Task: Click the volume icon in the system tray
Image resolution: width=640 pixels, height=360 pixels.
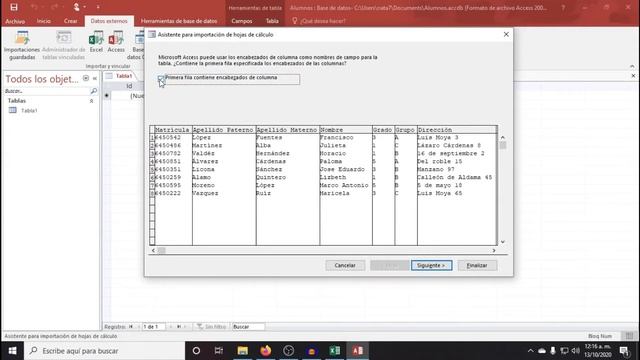Action: click(576, 351)
